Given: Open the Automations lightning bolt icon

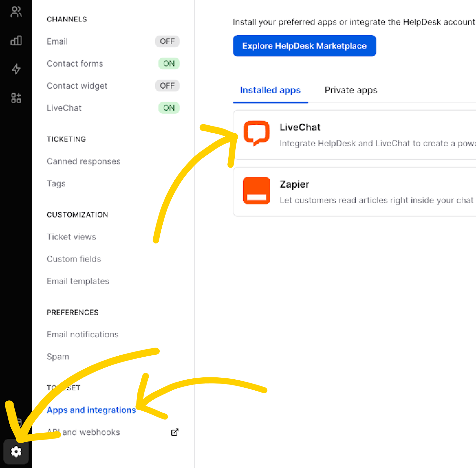Looking at the screenshot, I should click(16, 69).
